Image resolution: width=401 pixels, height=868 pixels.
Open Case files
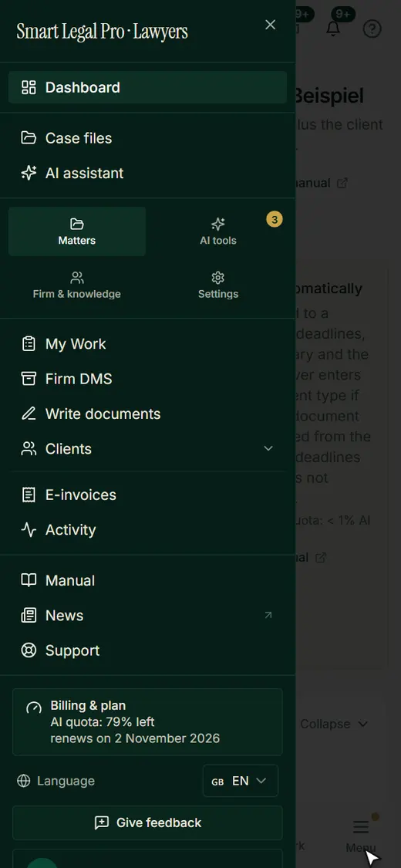pyautogui.click(x=147, y=138)
